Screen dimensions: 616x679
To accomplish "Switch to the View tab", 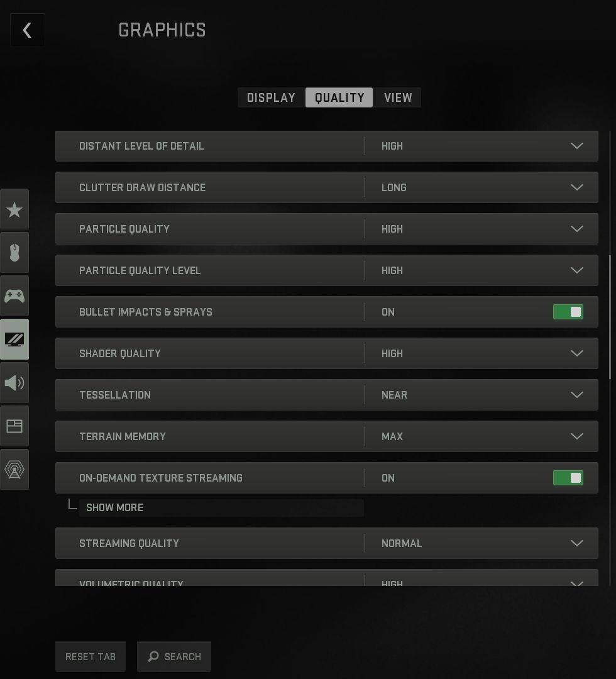I will pos(398,97).
